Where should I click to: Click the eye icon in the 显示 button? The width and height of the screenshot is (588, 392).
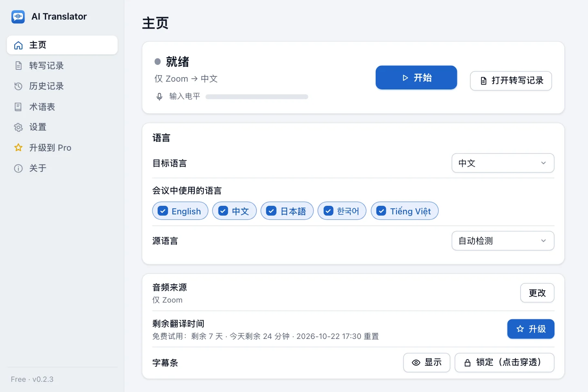point(416,363)
